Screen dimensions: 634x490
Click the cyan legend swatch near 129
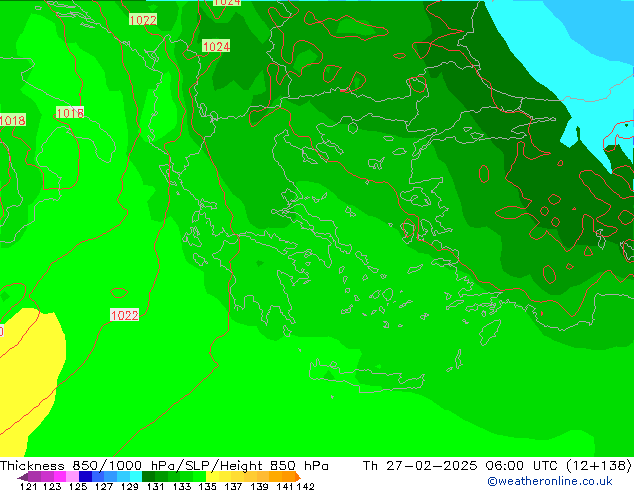coord(136,476)
